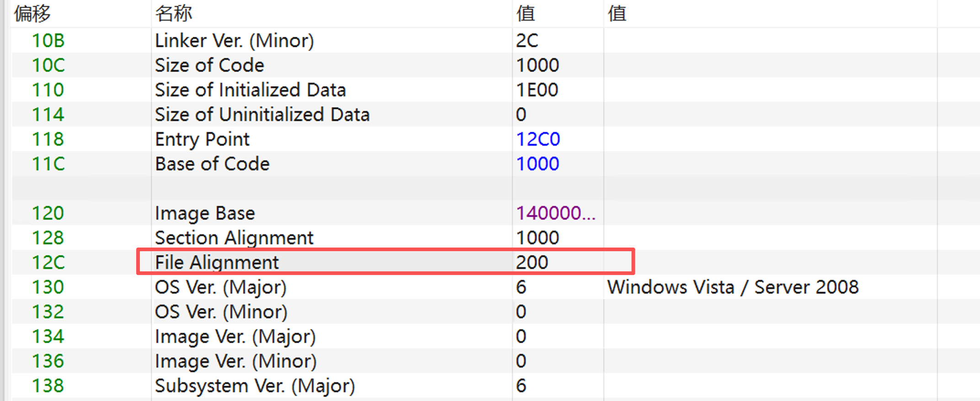Click the Subsystem Ver. (Major) label
This screenshot has height=401, width=980.
coord(255,386)
